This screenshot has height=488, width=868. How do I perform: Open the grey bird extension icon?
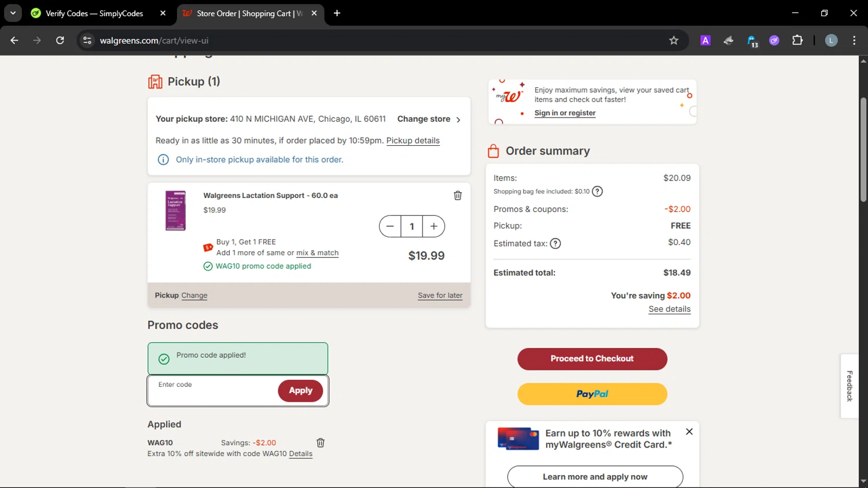point(729,41)
